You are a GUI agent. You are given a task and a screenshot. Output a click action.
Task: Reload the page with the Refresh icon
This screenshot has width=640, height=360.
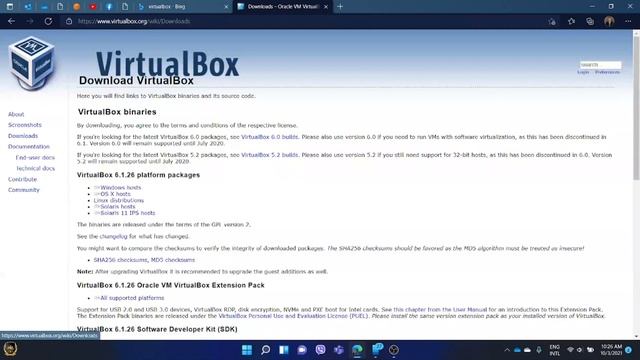(x=48, y=21)
